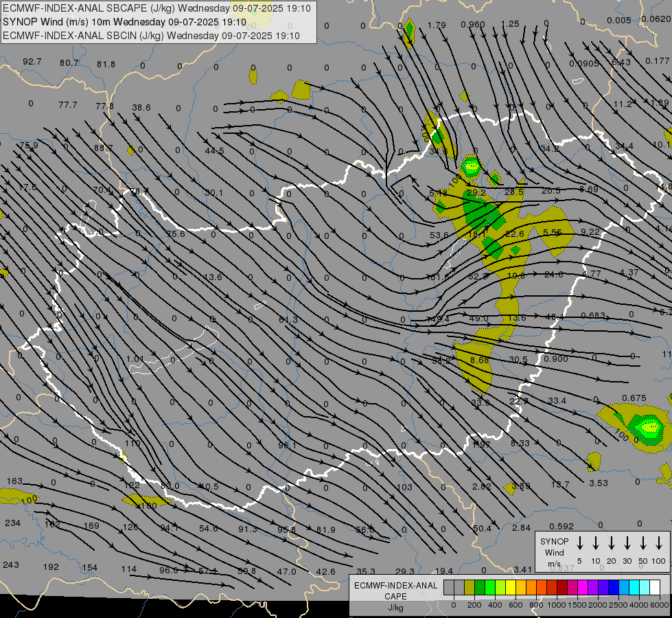Click the '0.960' value on map
The width and height of the screenshot is (672, 618).
(473, 25)
